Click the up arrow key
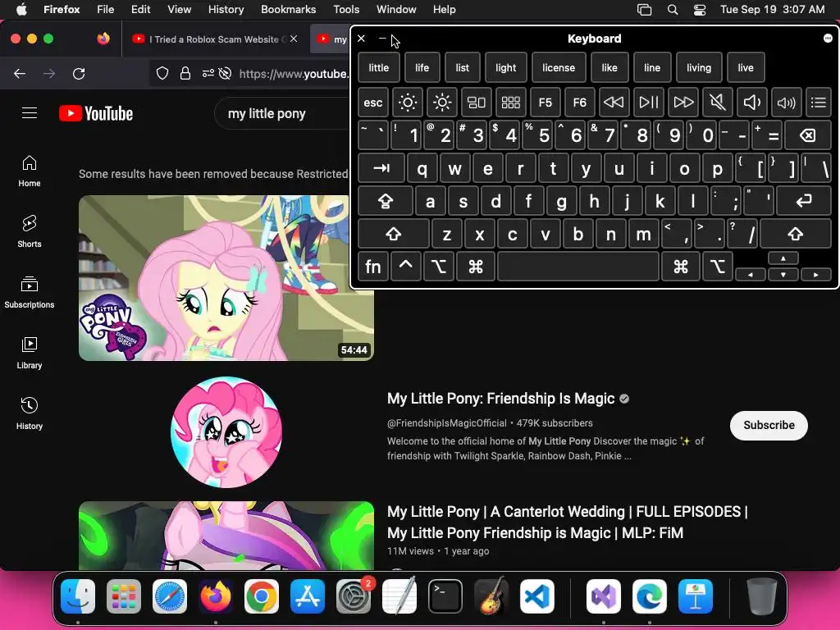 click(x=783, y=258)
